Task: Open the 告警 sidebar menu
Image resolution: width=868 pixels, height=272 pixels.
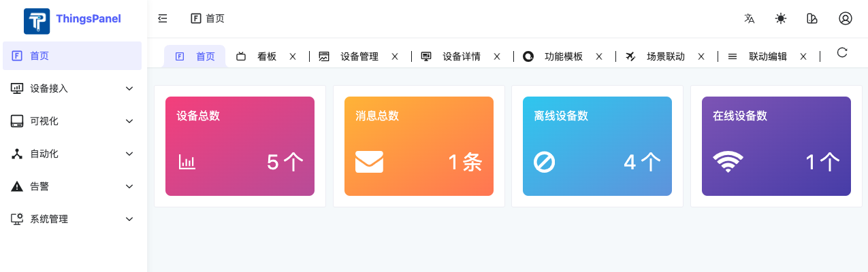Action: pos(72,186)
